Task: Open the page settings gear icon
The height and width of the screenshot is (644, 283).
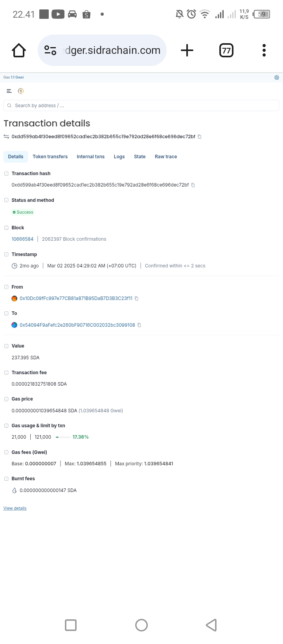Action: click(x=277, y=77)
